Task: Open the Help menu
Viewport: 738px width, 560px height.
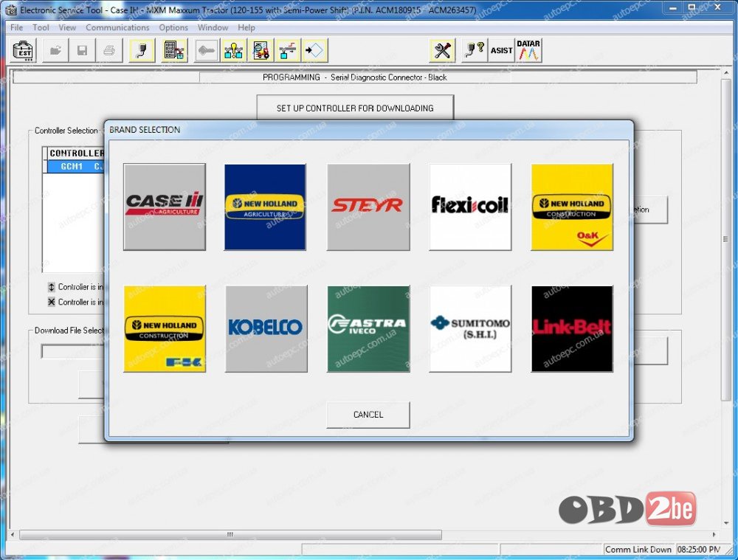Action: point(246,27)
